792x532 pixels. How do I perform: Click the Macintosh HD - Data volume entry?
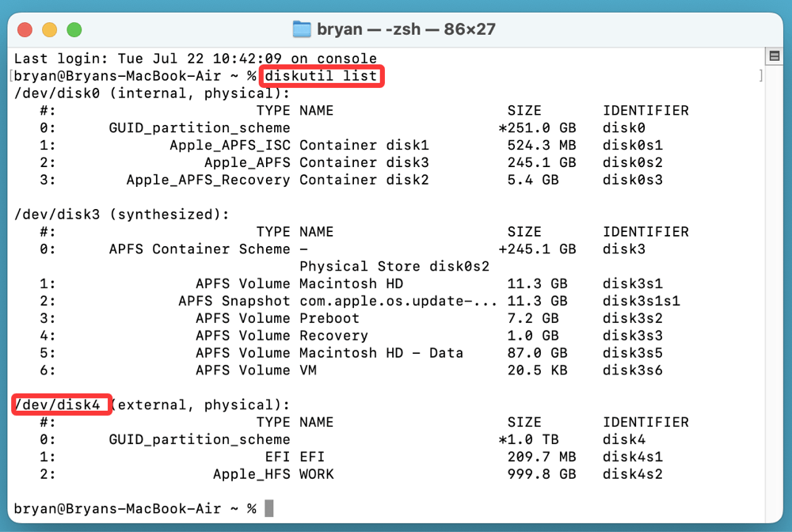[380, 352]
